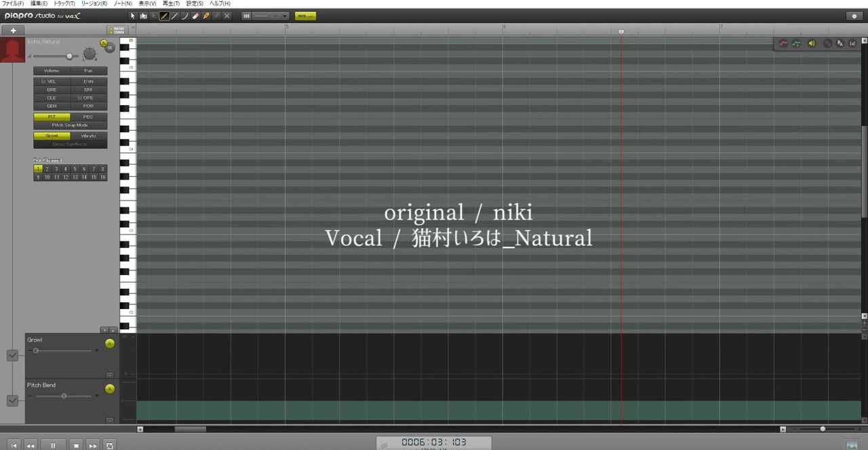Select the GEN parameter
The width and height of the screenshot is (868, 450).
(52, 106)
